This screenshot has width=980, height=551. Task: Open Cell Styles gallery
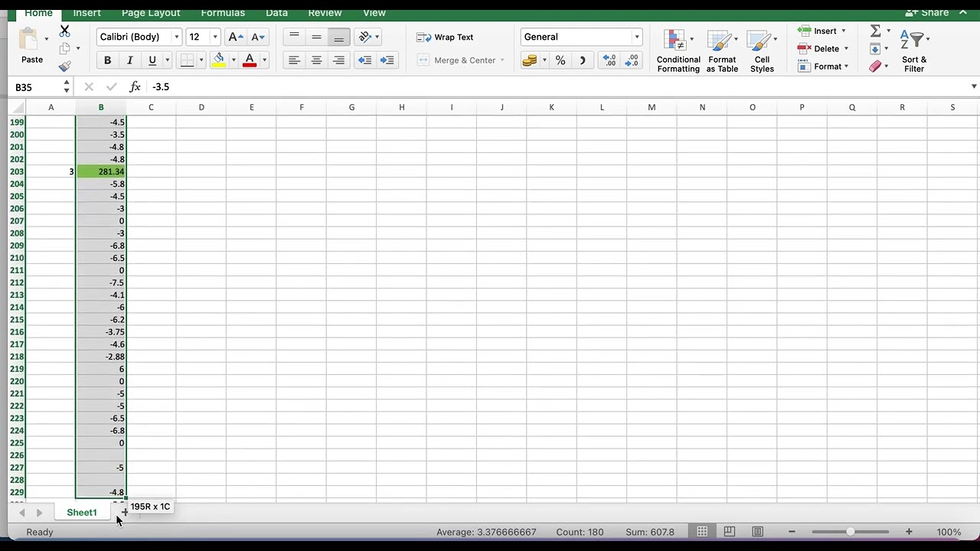(762, 51)
